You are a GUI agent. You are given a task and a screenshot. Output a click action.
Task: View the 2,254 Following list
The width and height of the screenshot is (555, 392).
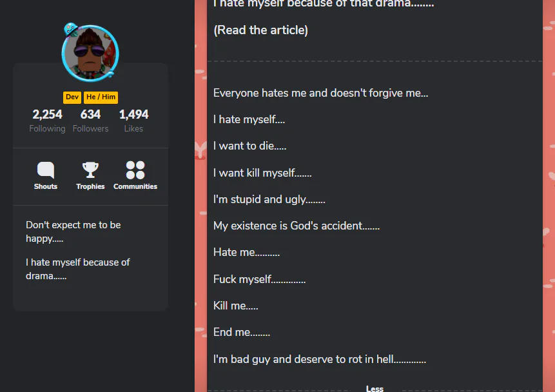(47, 121)
